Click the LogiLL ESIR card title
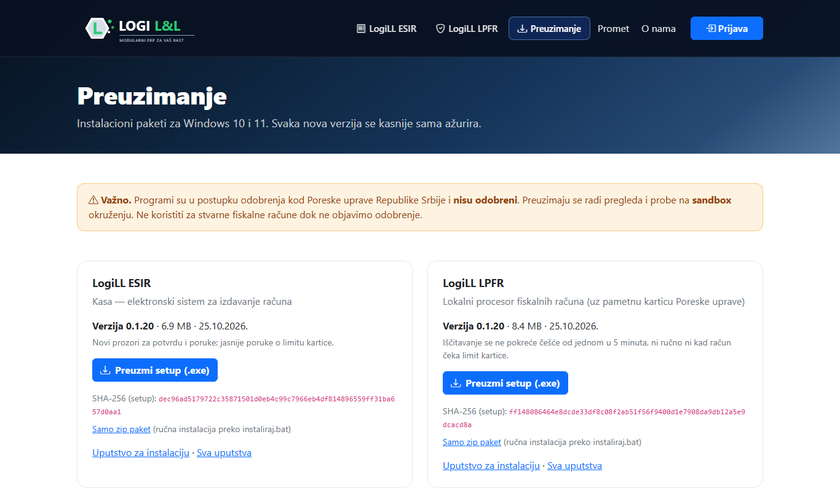The height and width of the screenshot is (504, 840). (x=122, y=283)
